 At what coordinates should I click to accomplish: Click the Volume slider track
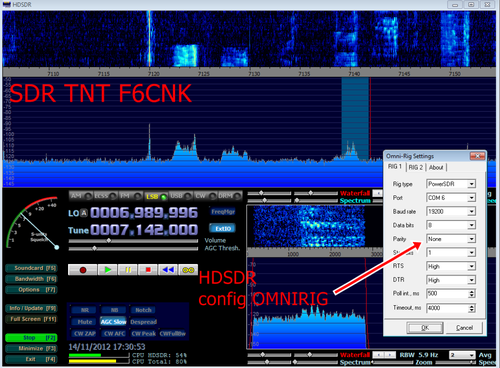coord(133,241)
